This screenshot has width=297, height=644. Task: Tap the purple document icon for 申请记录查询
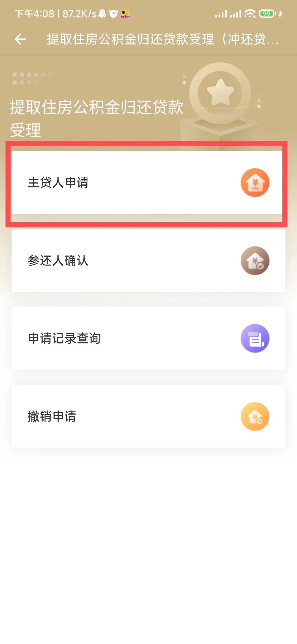[x=255, y=338]
